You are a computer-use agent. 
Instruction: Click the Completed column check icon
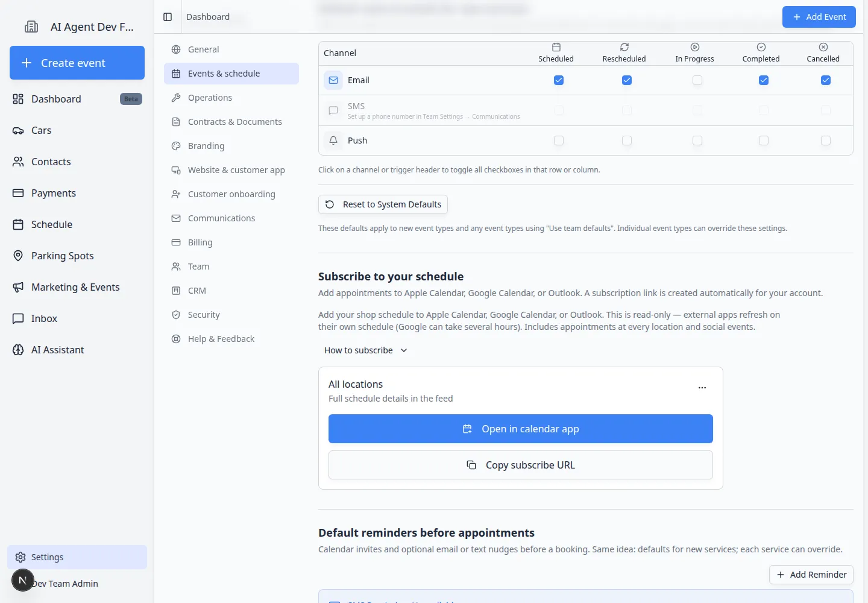(761, 47)
